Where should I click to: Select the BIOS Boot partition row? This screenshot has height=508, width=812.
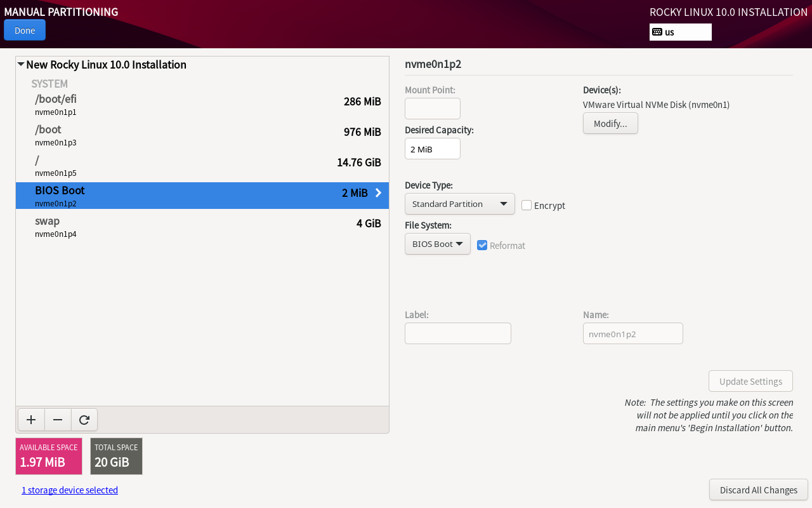click(x=202, y=196)
